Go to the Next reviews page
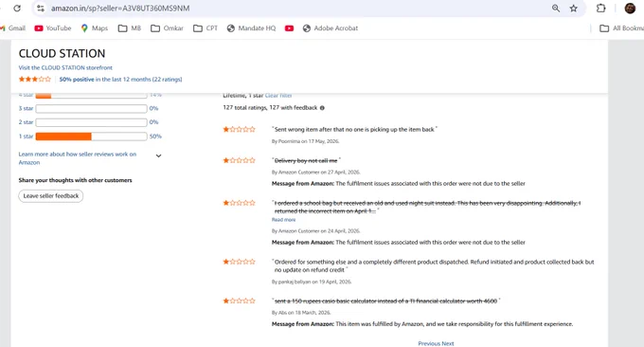Viewport: 644px width, 347px height. coord(448,343)
